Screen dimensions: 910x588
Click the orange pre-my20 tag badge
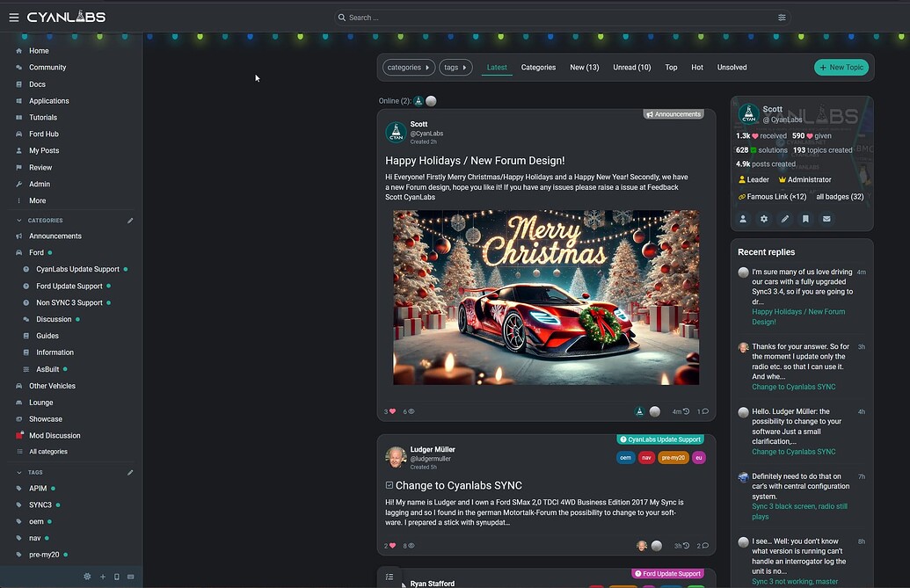(x=673, y=457)
